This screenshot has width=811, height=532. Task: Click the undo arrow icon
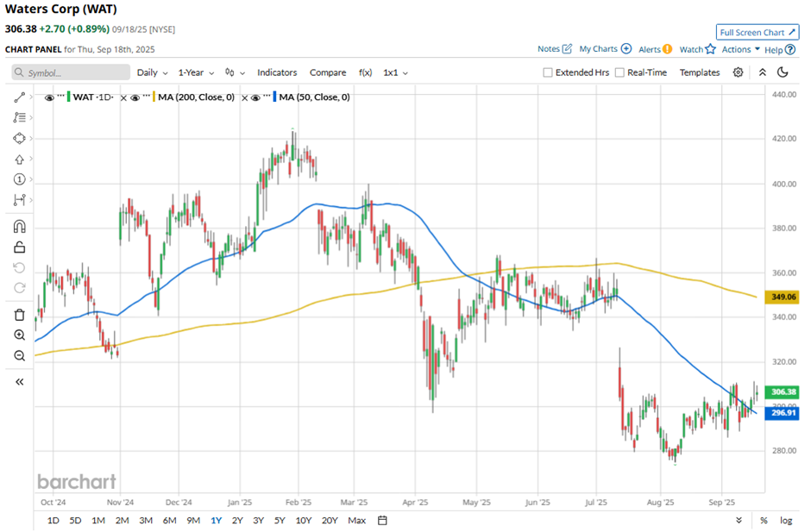[x=19, y=268]
